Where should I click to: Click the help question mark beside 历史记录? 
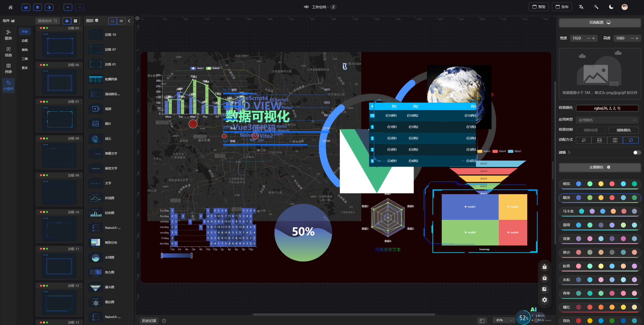pyautogui.click(x=164, y=321)
